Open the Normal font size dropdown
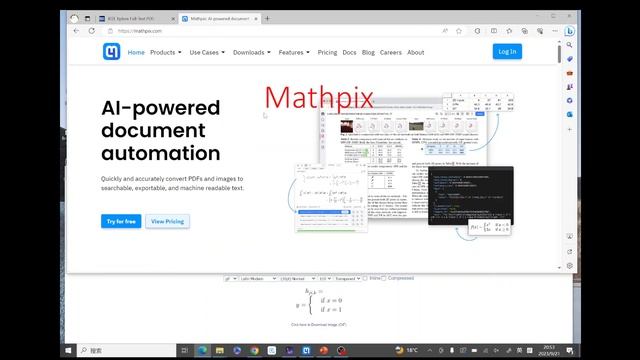Viewport: 640px width, 360px height. [298, 278]
